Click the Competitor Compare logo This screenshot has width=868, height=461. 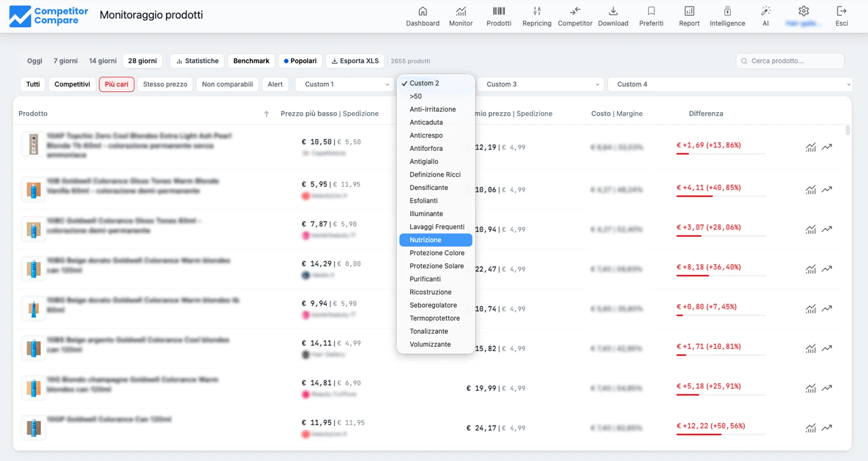pos(49,16)
